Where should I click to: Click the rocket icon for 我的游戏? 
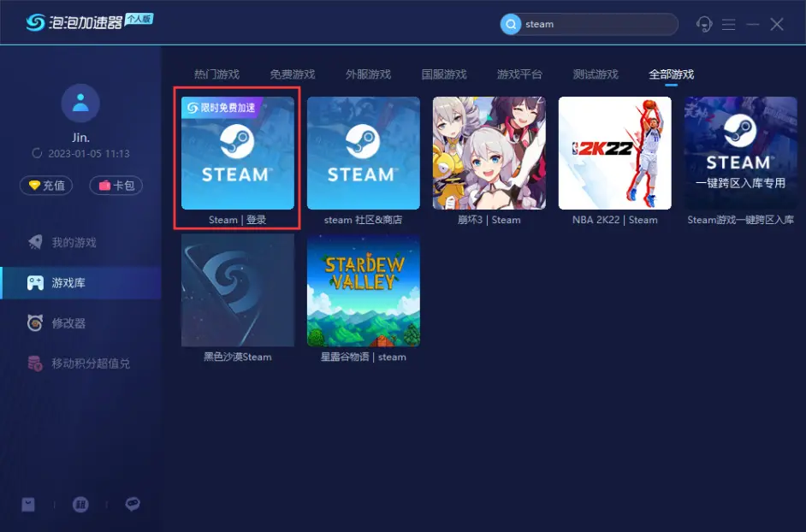(35, 242)
